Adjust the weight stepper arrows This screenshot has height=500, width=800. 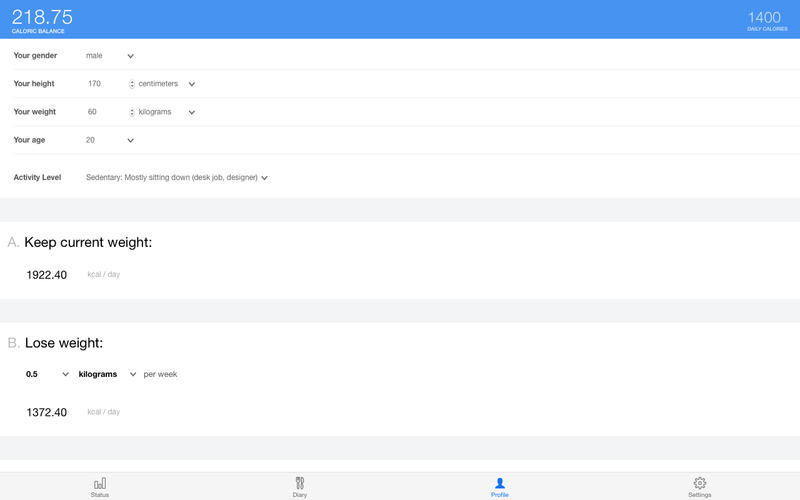pyautogui.click(x=132, y=112)
